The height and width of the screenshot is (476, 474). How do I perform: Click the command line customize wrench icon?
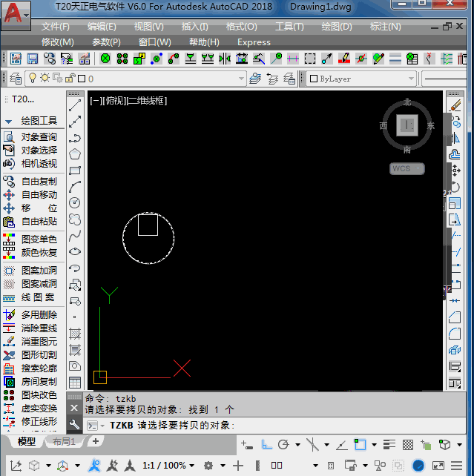click(74, 424)
